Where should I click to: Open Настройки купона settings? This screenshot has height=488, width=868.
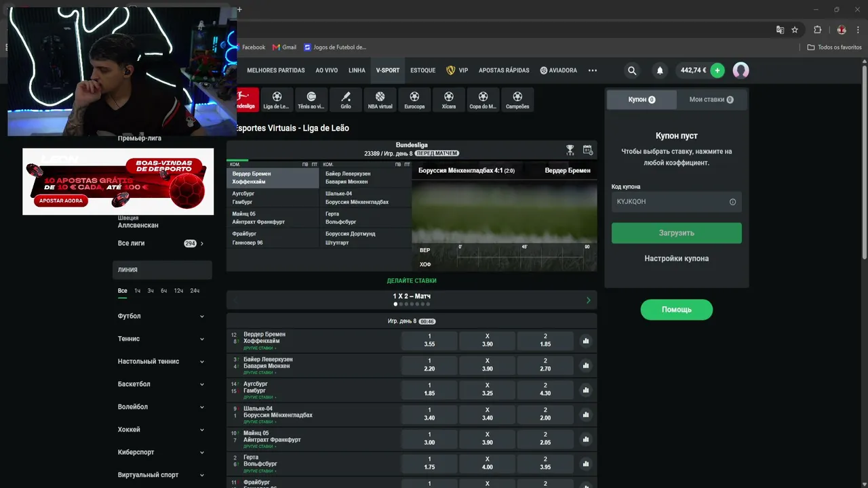point(677,258)
